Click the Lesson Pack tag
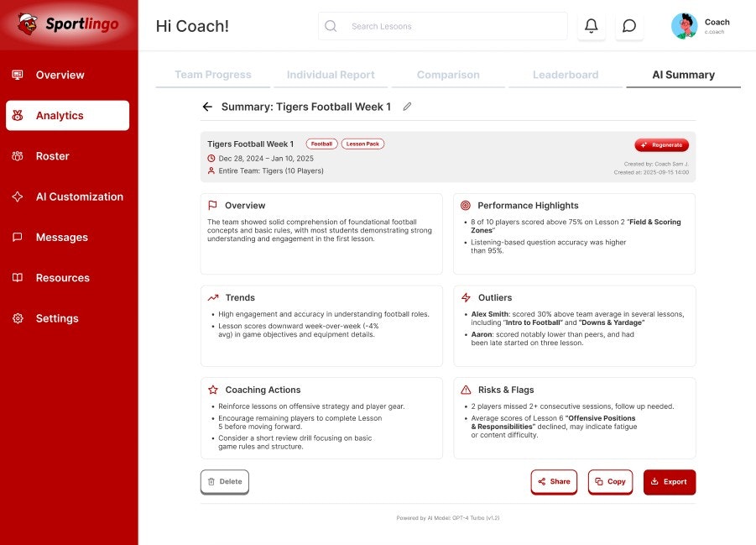This screenshot has width=756, height=545. 362,144
